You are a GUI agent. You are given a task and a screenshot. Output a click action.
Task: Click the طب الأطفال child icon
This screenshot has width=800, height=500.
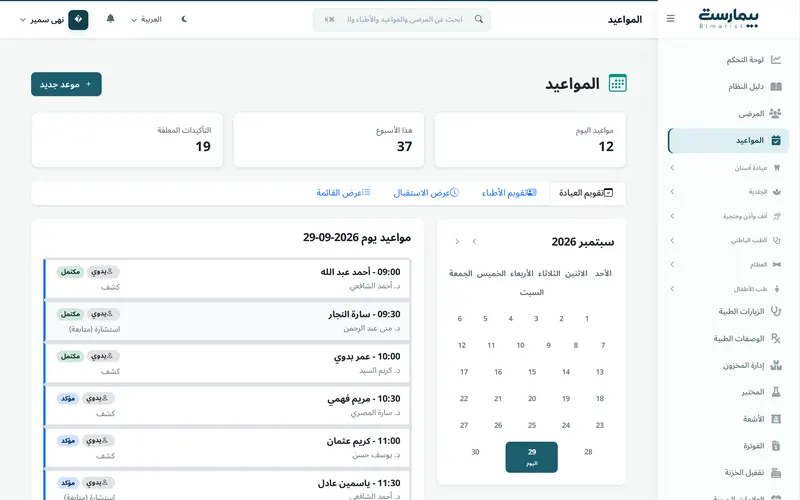pos(777,289)
